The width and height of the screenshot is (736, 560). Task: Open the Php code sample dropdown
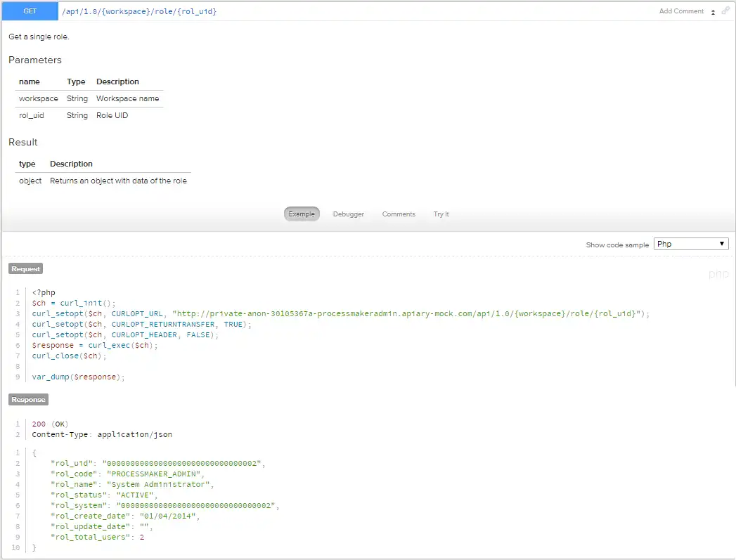[x=690, y=243]
